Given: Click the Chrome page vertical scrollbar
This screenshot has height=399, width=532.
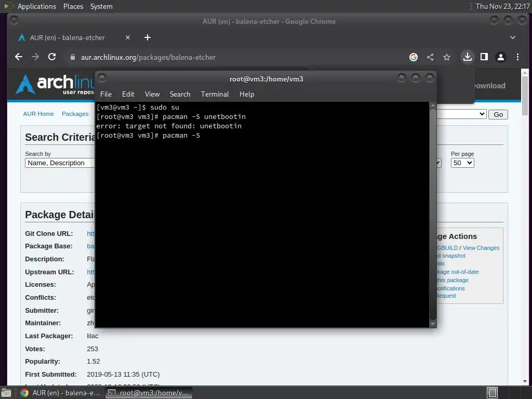Looking at the screenshot, I should pyautogui.click(x=525, y=96).
